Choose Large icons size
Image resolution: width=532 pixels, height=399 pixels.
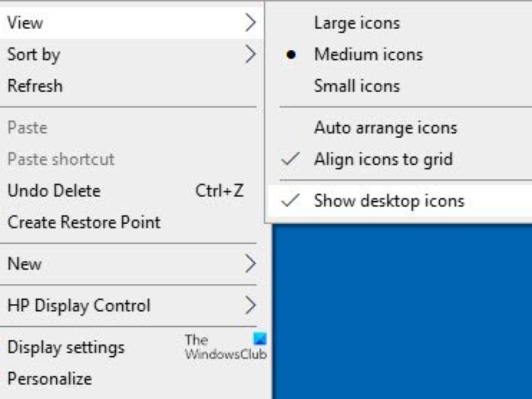coord(357,23)
